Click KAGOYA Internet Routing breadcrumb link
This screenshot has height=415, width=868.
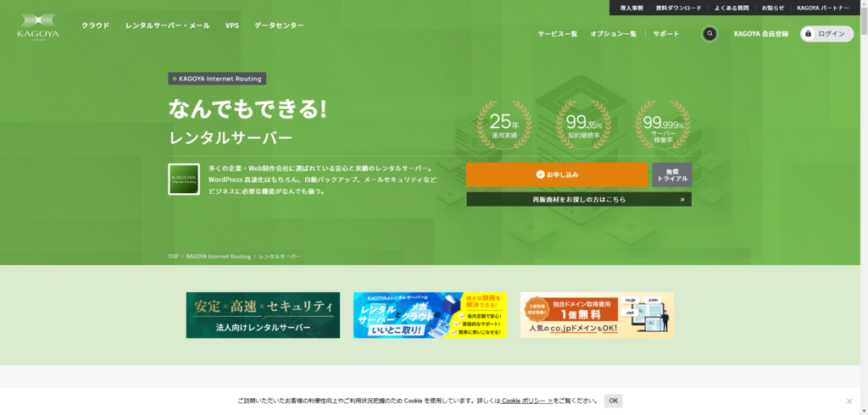218,257
